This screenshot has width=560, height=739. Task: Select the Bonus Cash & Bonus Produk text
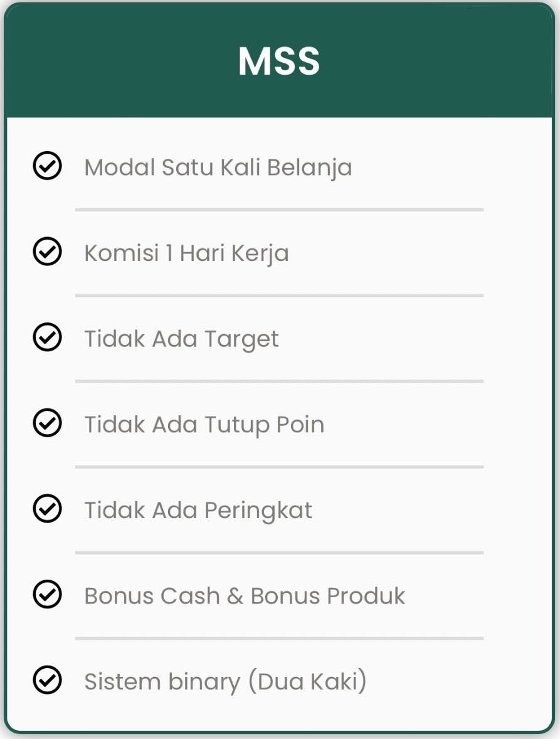(245, 596)
